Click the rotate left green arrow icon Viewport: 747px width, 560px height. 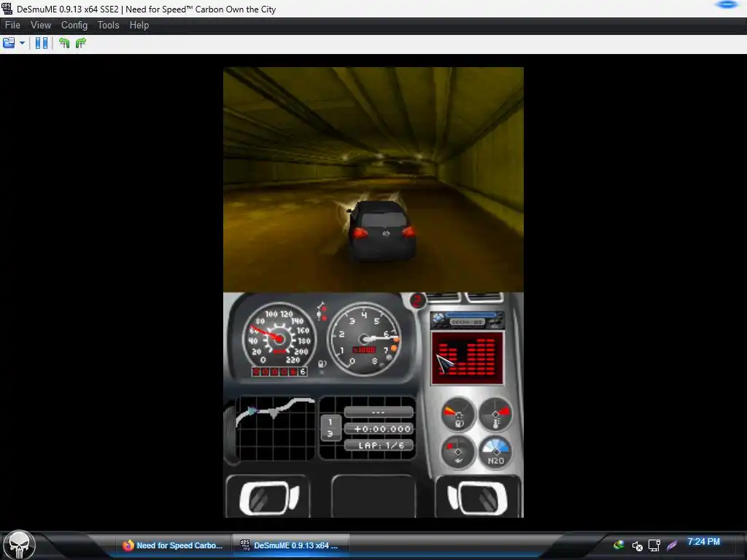click(64, 43)
